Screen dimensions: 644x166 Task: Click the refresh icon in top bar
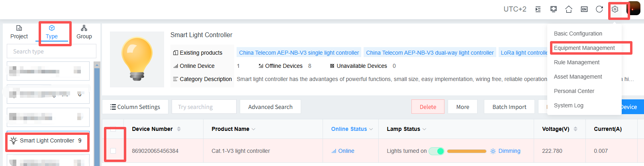coord(599,9)
